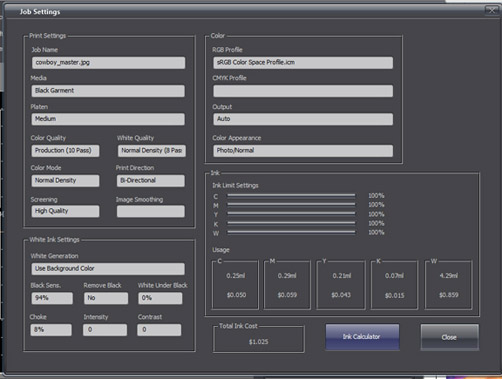Viewport: 502px width, 379px height.
Task: Click the K ink cost $0.015
Action: pyautogui.click(x=395, y=295)
